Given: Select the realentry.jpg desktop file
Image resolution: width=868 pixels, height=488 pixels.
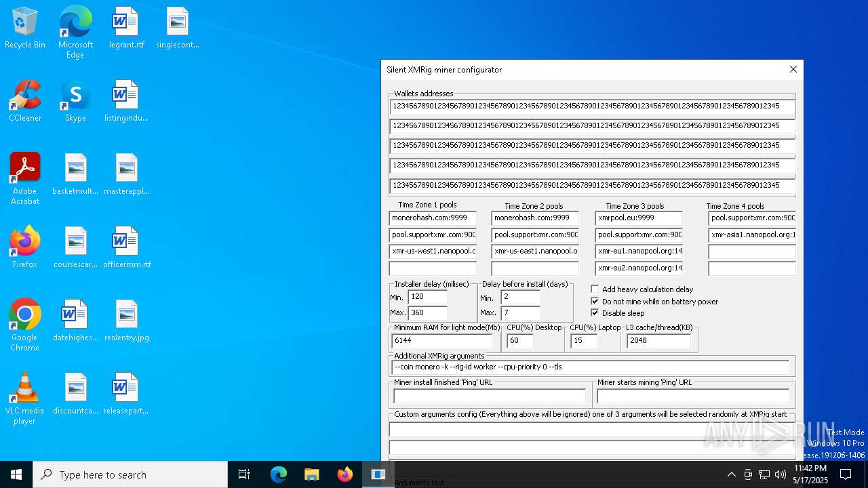Looking at the screenshot, I should [126, 321].
